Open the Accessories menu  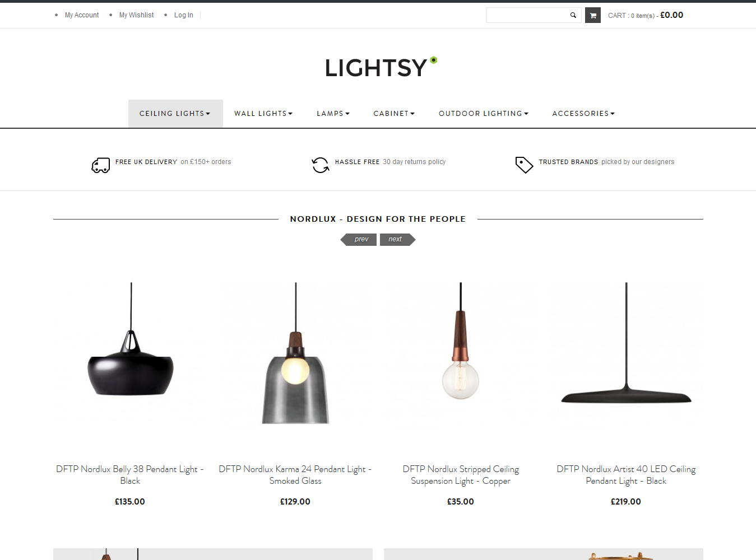583,114
